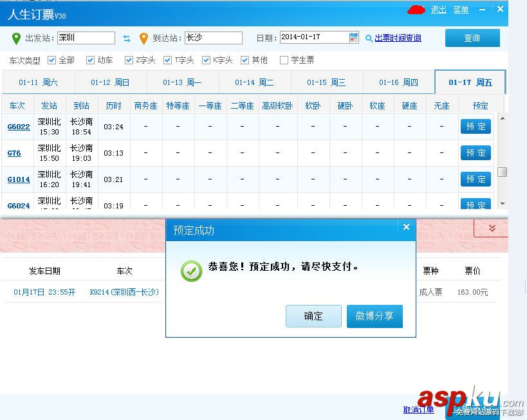
Task: Enable the 学生票 checkbox
Action: pos(284,60)
